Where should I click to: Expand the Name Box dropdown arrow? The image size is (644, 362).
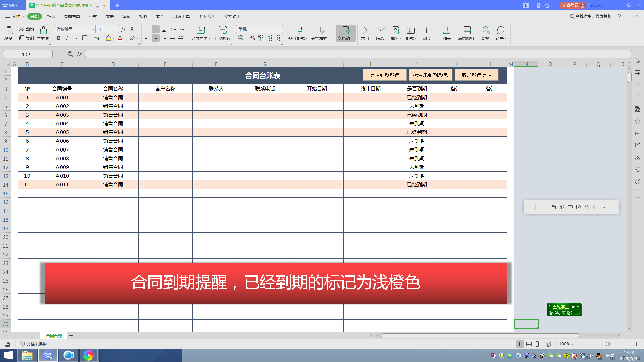(51, 54)
